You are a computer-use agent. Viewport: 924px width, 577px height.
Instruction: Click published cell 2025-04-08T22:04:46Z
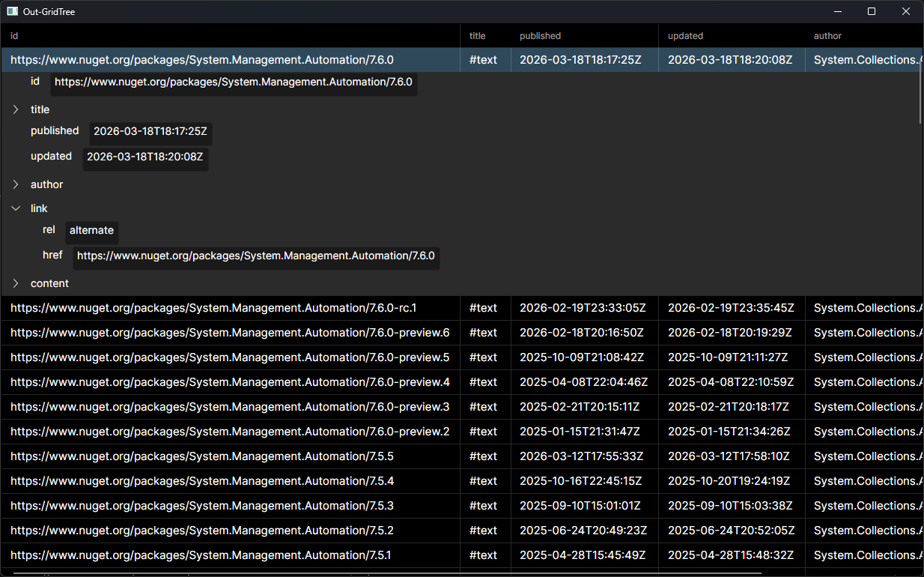(583, 382)
